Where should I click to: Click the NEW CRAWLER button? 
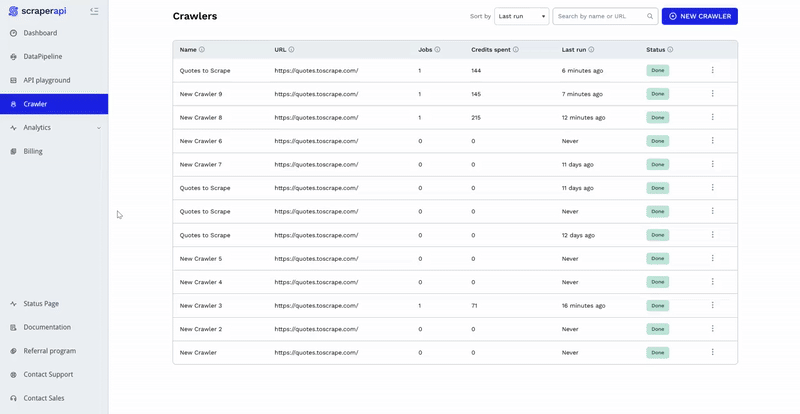pos(700,17)
